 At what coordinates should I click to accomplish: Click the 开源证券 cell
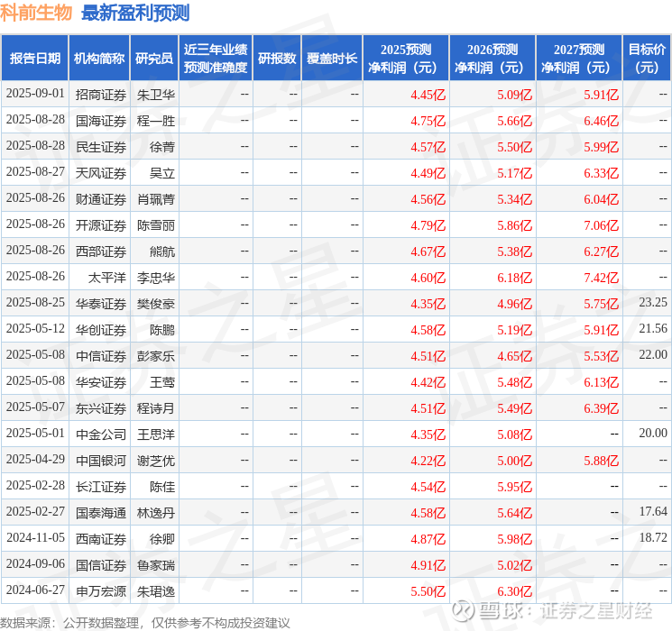click(x=101, y=225)
